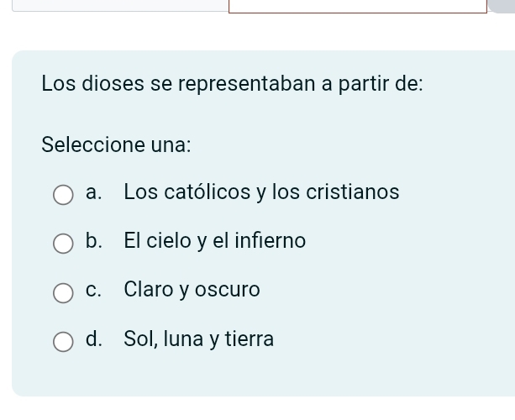
Task: Click the word 'tierra' in option d
Action: pyautogui.click(x=250, y=339)
